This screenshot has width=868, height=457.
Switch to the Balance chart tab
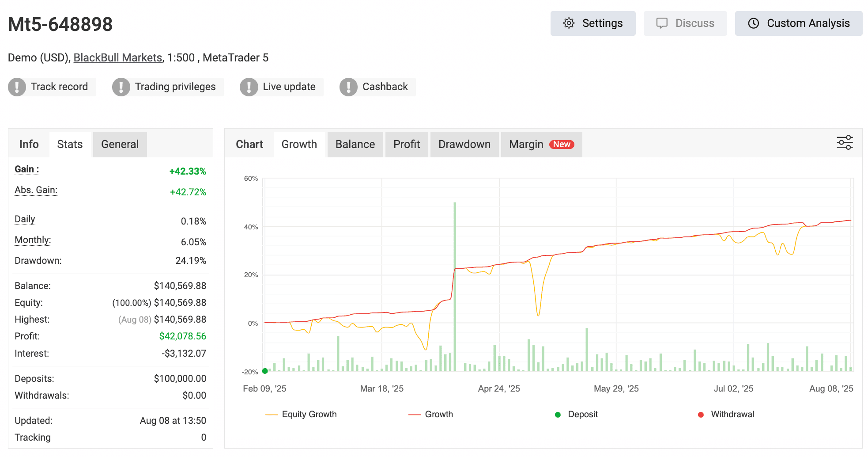point(355,145)
